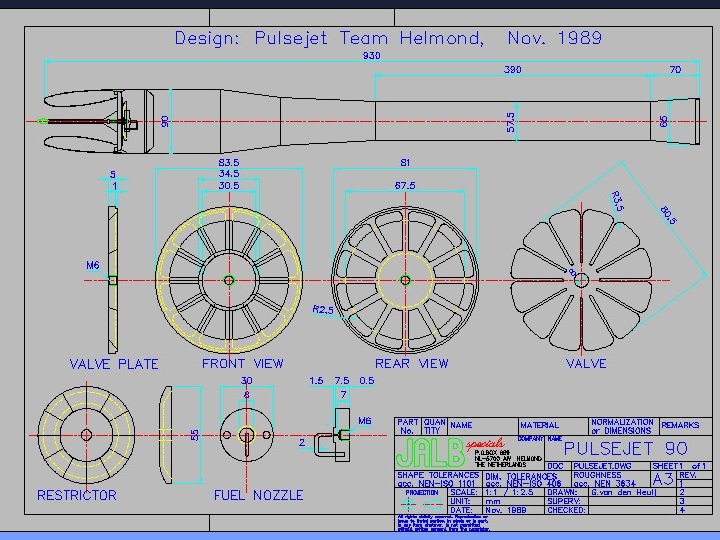Pick the 67.5 dimension text
Viewport: 720px width, 540px height.
click(x=405, y=186)
